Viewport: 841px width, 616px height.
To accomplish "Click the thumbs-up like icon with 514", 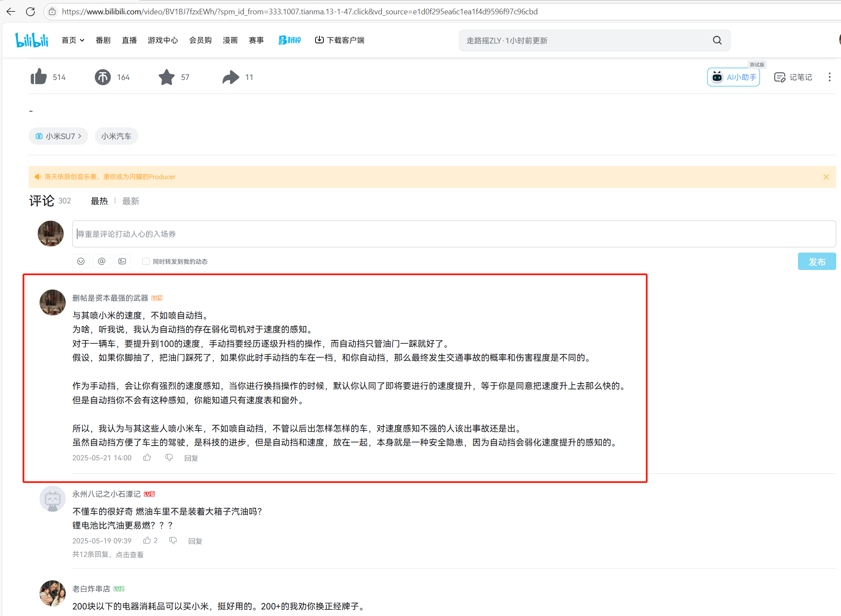I will point(39,77).
